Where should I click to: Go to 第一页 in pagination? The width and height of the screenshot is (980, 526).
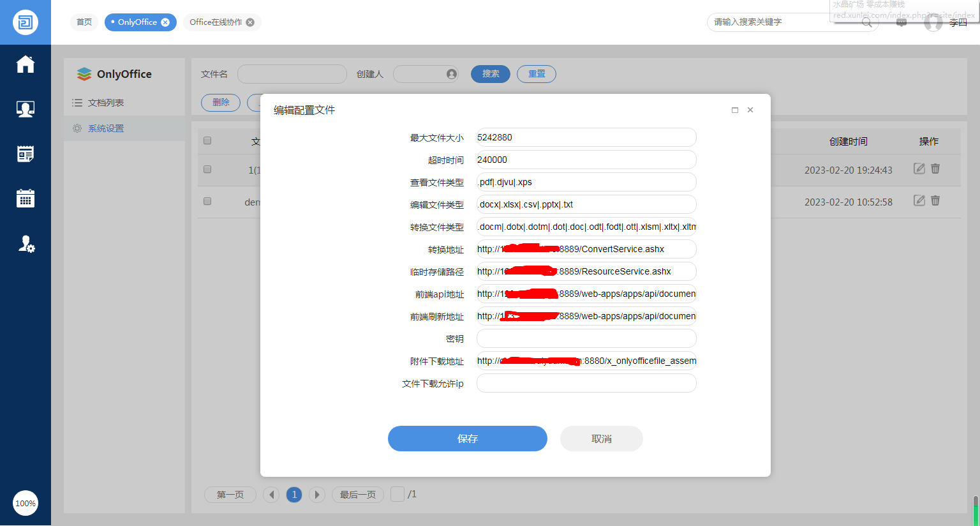pos(230,495)
